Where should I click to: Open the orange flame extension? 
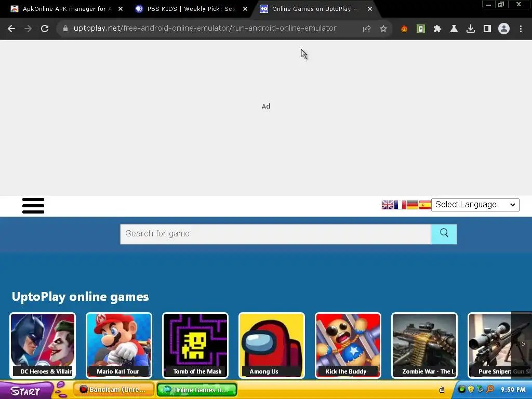[404, 29]
